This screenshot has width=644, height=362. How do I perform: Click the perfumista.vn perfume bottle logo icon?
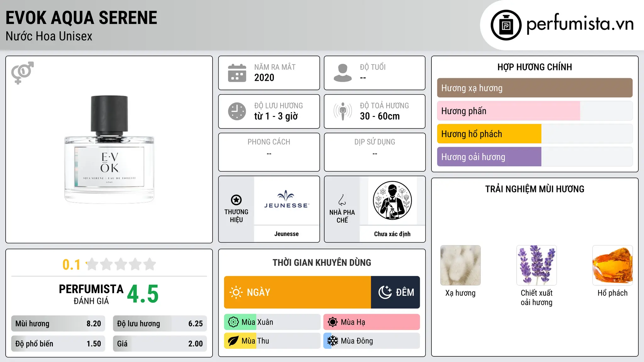506,25
